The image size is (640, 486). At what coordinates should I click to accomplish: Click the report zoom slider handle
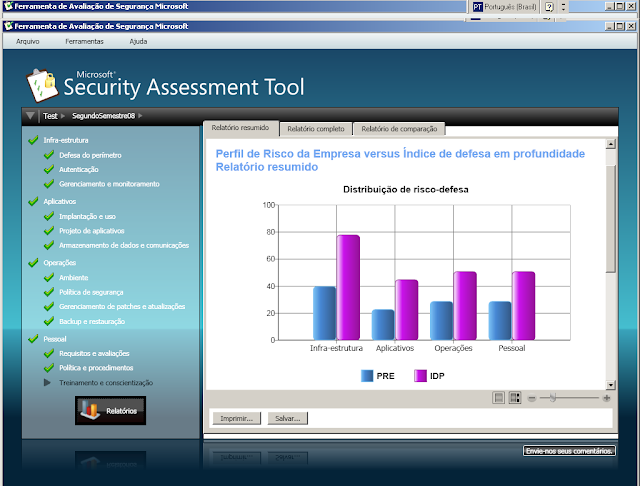point(553,398)
